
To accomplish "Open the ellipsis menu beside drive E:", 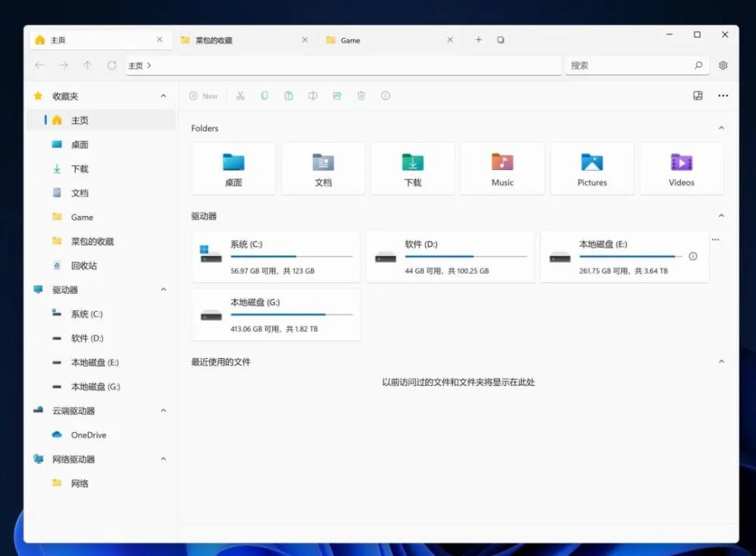I will coord(715,239).
